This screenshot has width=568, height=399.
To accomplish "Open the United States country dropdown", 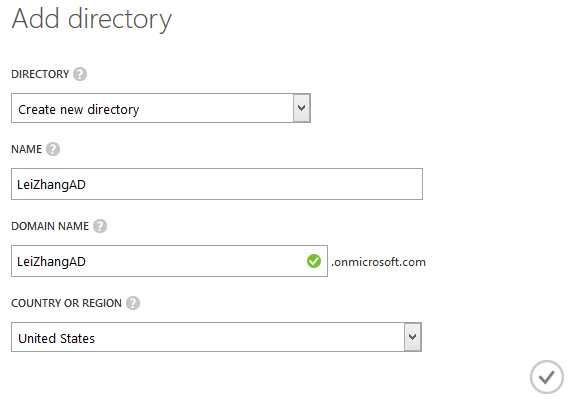I will click(x=216, y=337).
